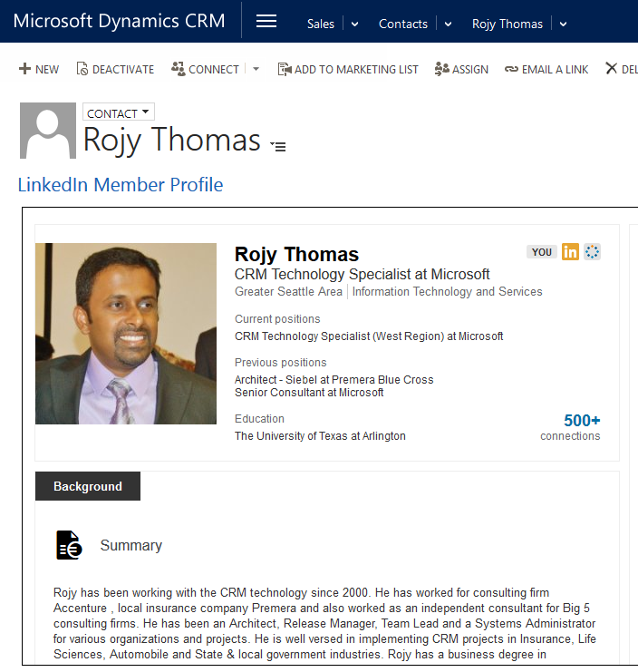Click the Summary document icon

click(69, 545)
